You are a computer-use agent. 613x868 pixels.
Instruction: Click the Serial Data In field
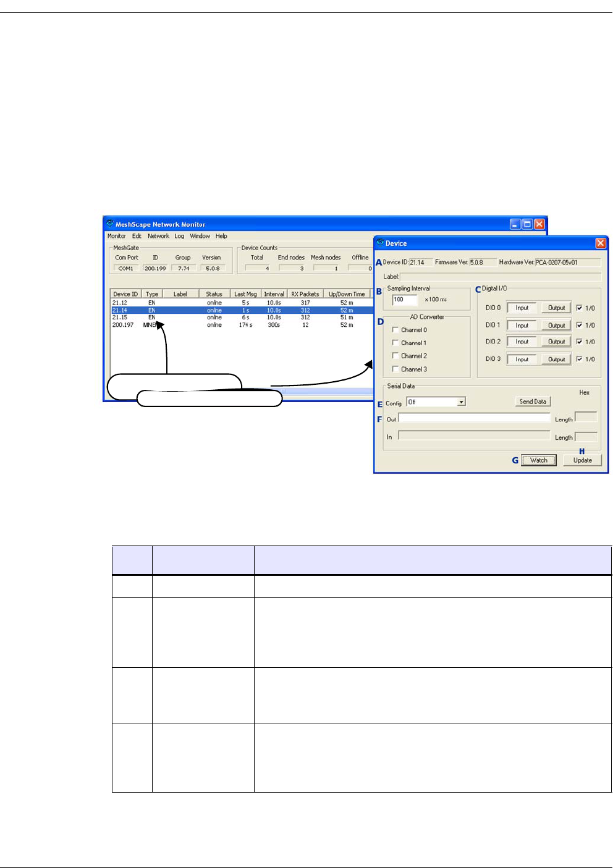[x=474, y=436]
